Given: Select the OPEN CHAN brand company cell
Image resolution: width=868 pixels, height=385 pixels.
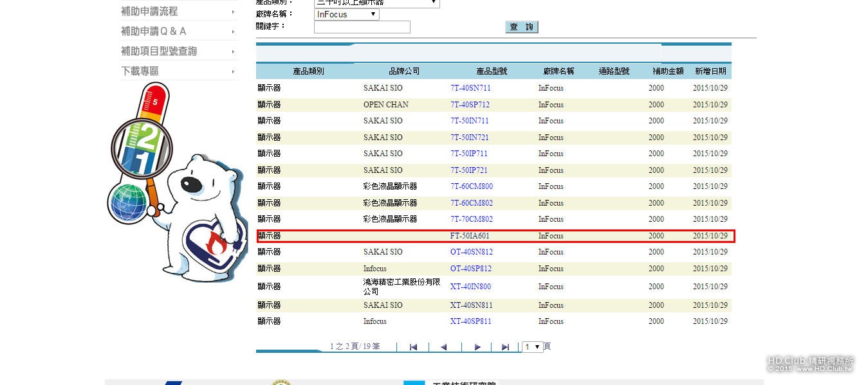Looking at the screenshot, I should (386, 105).
